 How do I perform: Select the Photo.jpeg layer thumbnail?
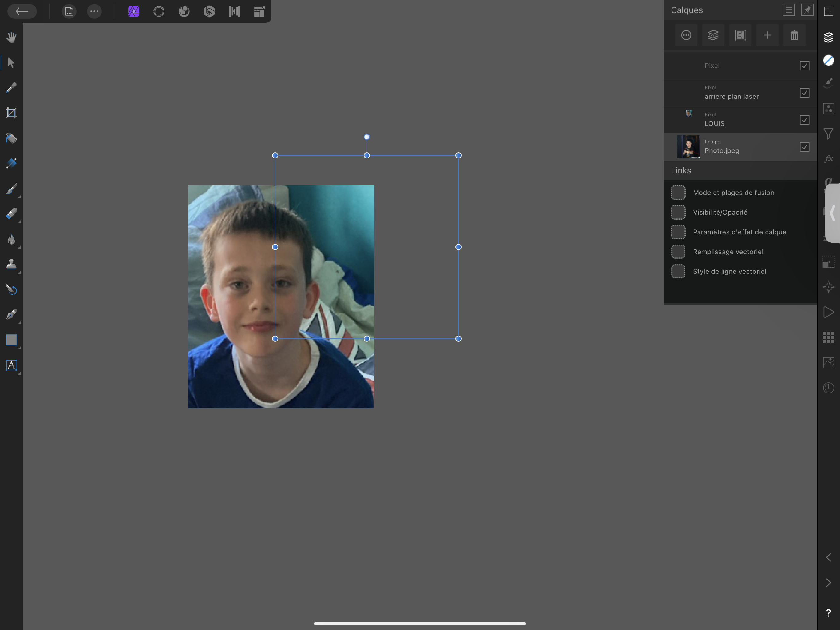[688, 147]
